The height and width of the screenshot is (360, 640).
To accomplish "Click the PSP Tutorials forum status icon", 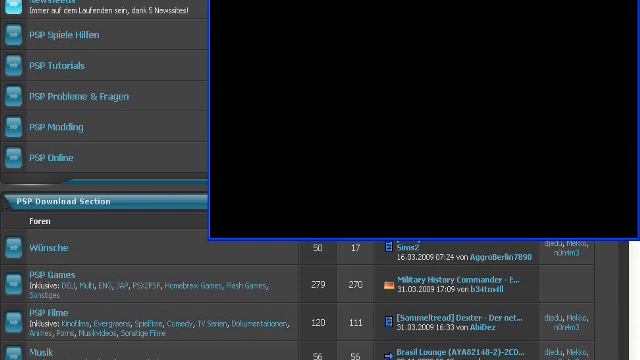I will 13,66.
